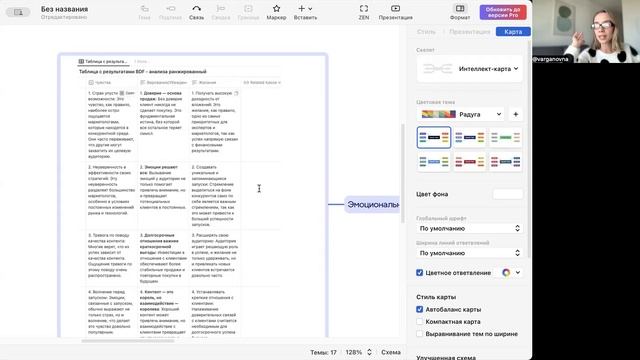Open the Интеллект-карта skeleton dropdown
This screenshot has width=640, height=360.
pyautogui.click(x=469, y=69)
